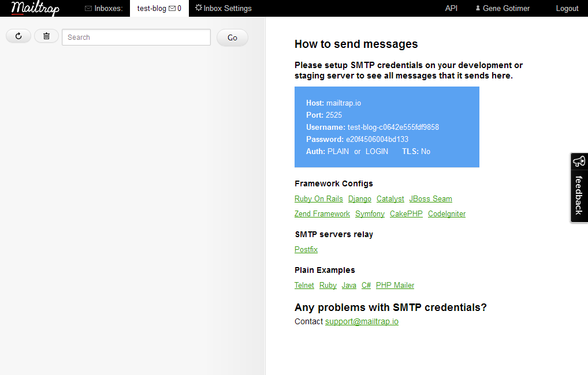Open the Django config link
The height and width of the screenshot is (375, 588).
coord(360,198)
